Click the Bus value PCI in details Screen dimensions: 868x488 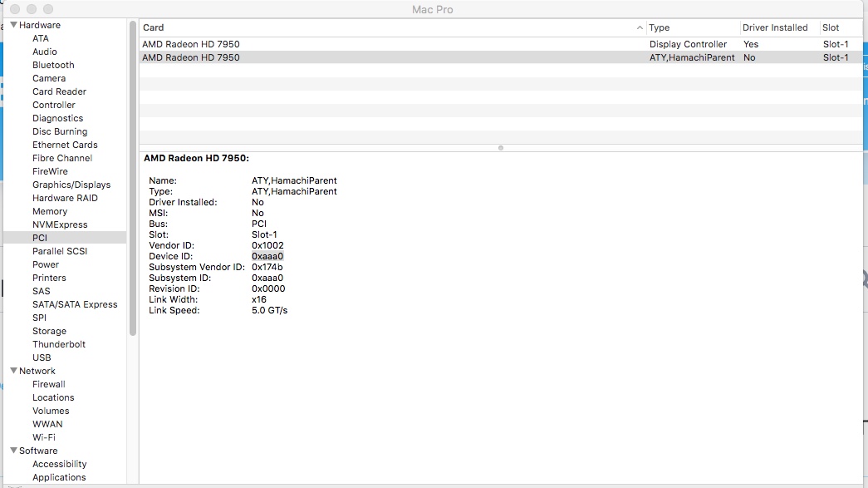pos(259,224)
